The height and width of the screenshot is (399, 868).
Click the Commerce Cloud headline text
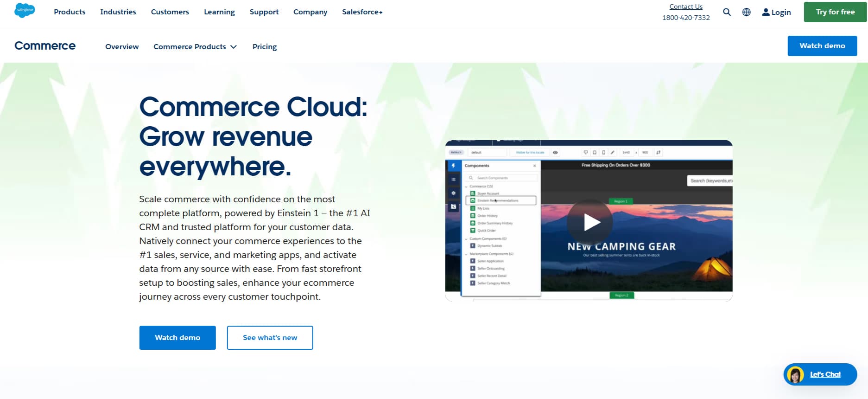coord(253,136)
